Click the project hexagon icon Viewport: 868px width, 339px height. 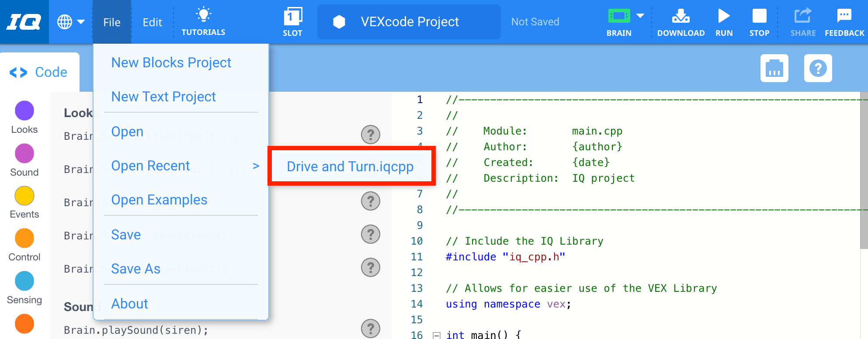339,22
